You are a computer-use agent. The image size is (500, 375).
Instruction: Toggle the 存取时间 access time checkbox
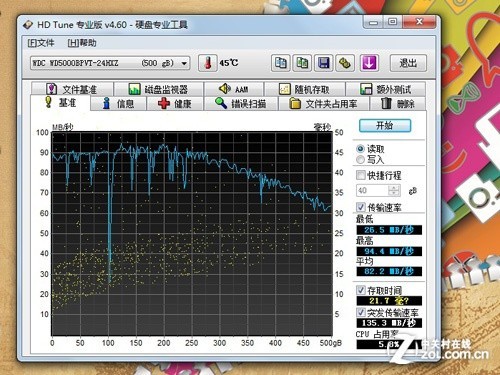click(x=361, y=290)
